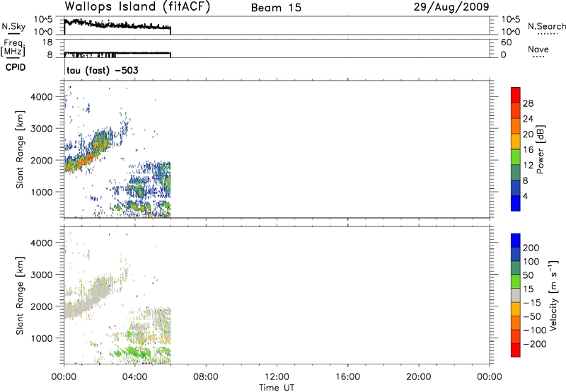Click the 'Nave' legend label
This screenshot has height=392, width=566.
click(x=538, y=49)
